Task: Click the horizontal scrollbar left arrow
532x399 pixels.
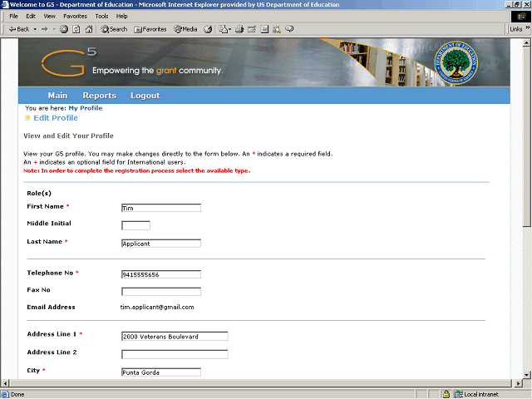Action: pyautogui.click(x=5, y=383)
